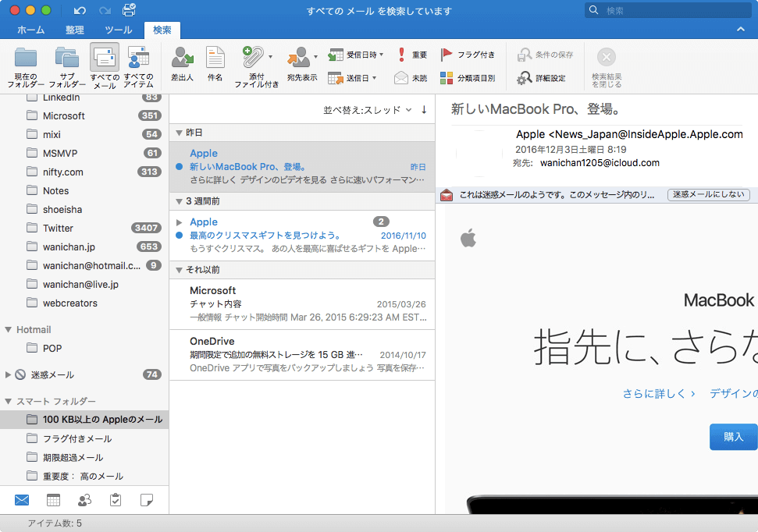The height and width of the screenshot is (532, 758).
Task: Open 送信日 sent date dropdown
Action: point(352,78)
